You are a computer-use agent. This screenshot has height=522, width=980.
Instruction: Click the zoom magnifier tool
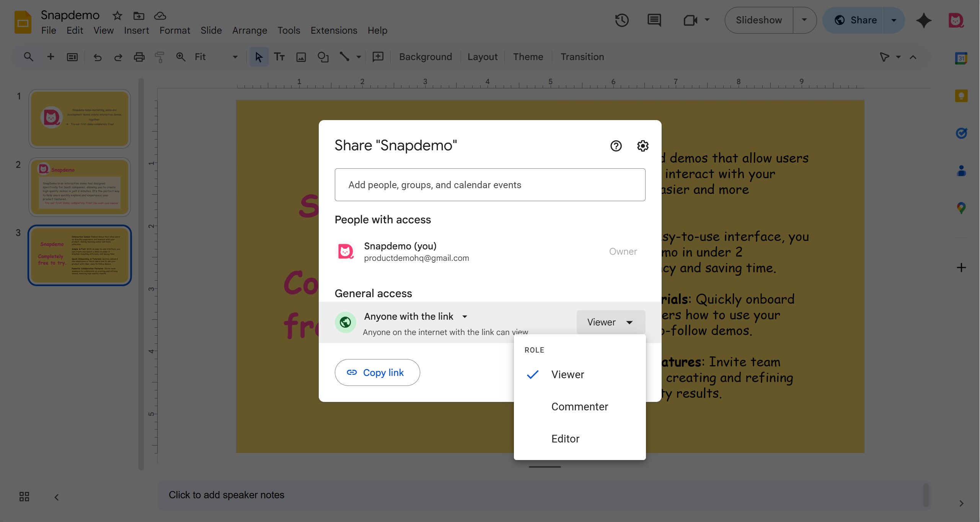coord(180,57)
